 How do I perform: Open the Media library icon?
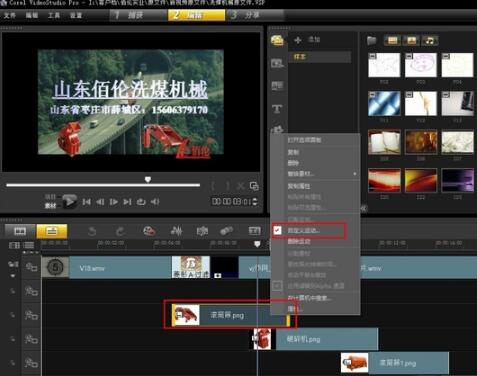pyautogui.click(x=277, y=40)
